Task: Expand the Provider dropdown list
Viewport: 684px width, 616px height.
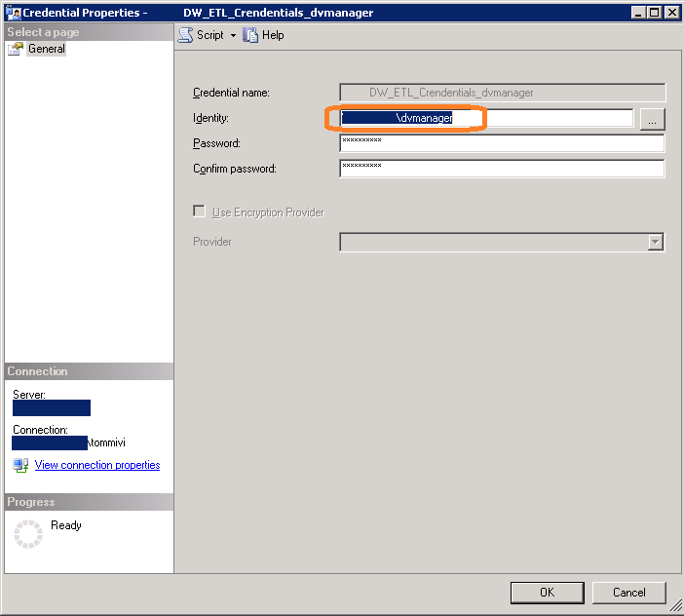Action: coord(656,242)
